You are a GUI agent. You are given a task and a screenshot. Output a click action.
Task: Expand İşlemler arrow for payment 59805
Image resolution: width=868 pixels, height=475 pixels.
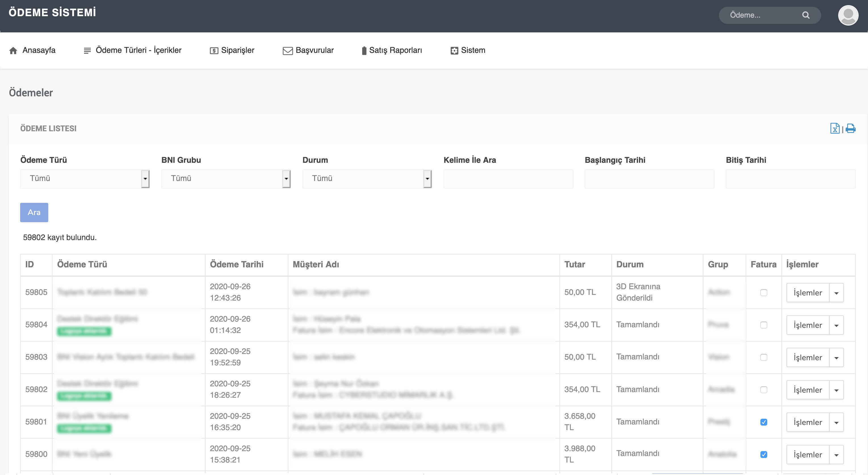[836, 293]
